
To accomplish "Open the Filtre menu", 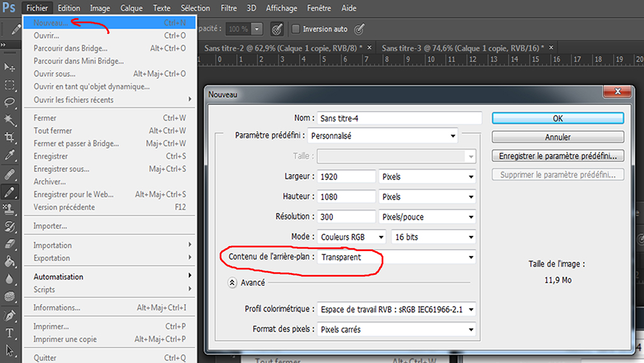I will [229, 8].
